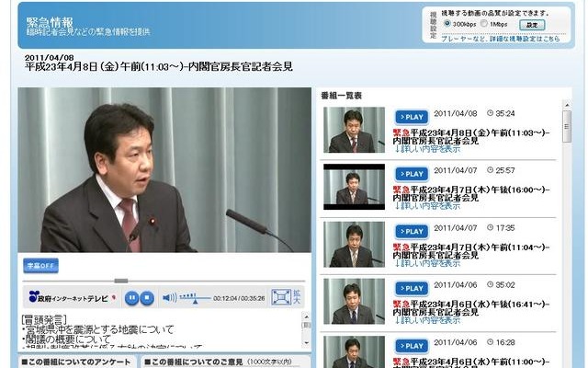
Task: Expand details for 4月7日 午前(11:04~) program
Action: [x=427, y=264]
